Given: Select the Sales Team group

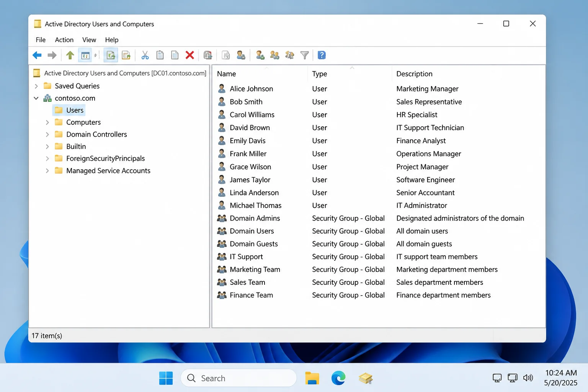Looking at the screenshot, I should 379,283.
